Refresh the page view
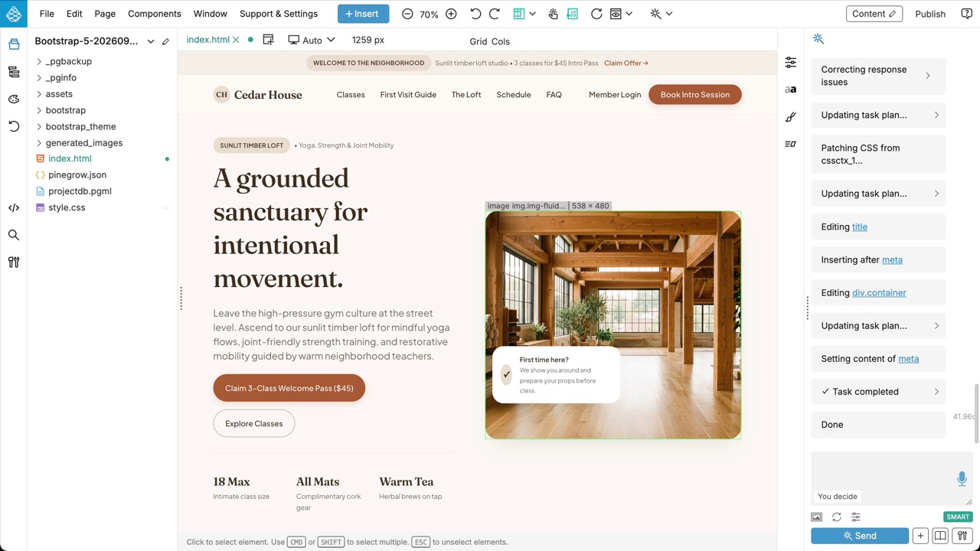This screenshot has width=980, height=551. 596,14
